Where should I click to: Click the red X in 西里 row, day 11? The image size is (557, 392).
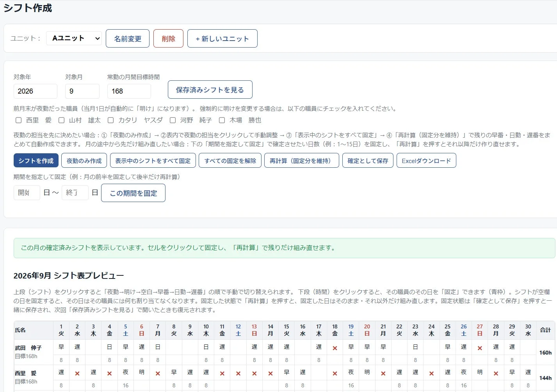coord(222,373)
